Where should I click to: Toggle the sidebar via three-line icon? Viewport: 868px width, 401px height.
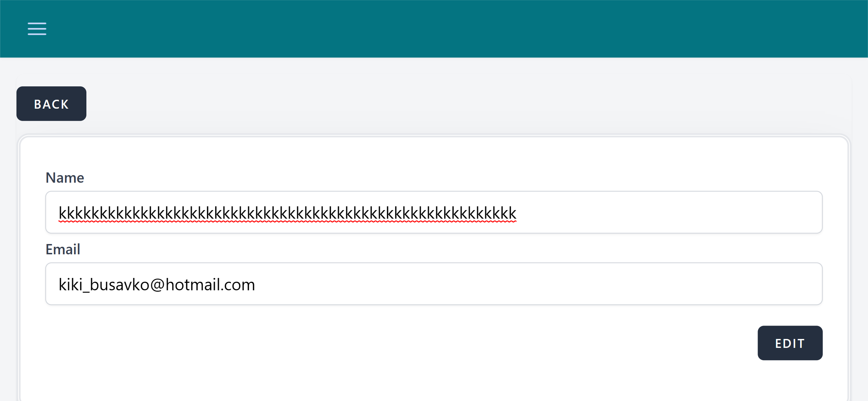pos(37,29)
